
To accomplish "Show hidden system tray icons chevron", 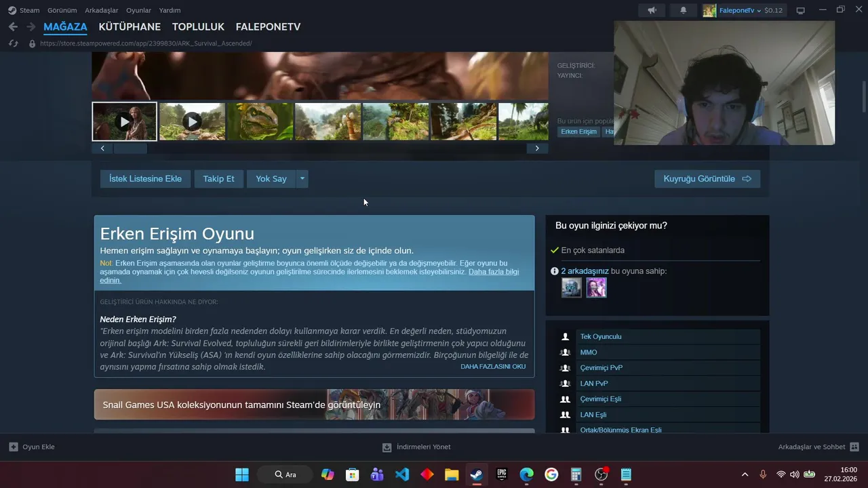I will [745, 474].
